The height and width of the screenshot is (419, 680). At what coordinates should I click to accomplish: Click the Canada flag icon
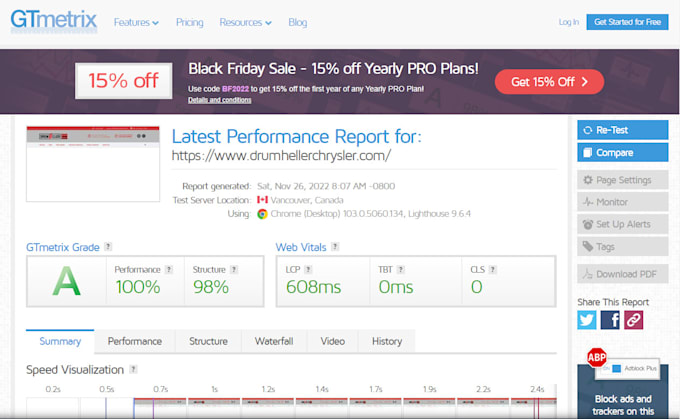point(262,200)
